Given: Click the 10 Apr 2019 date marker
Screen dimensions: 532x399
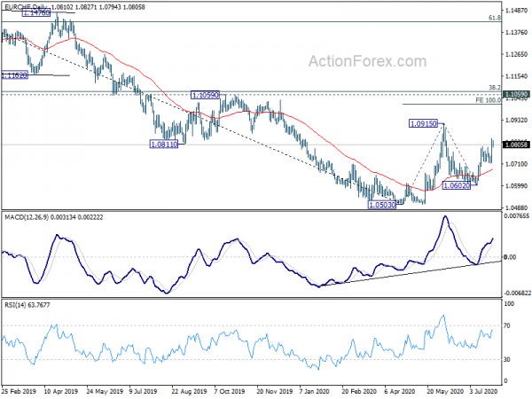Looking at the screenshot, I should point(60,391).
